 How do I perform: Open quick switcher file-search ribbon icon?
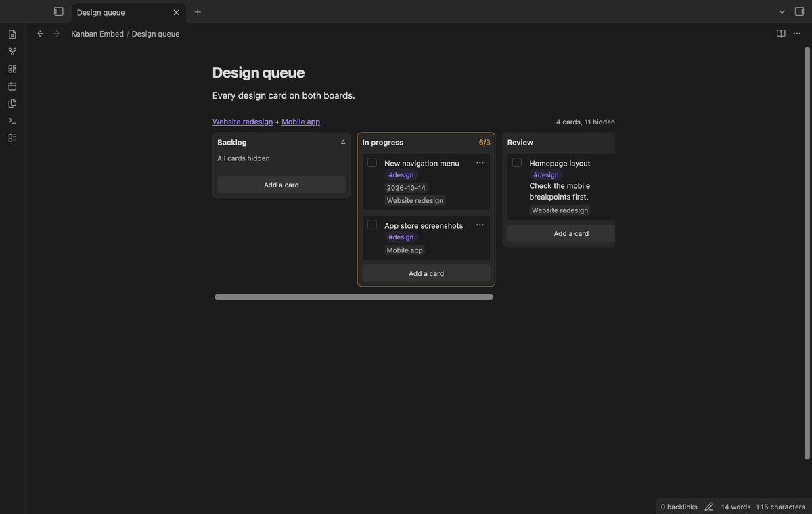pos(12,34)
